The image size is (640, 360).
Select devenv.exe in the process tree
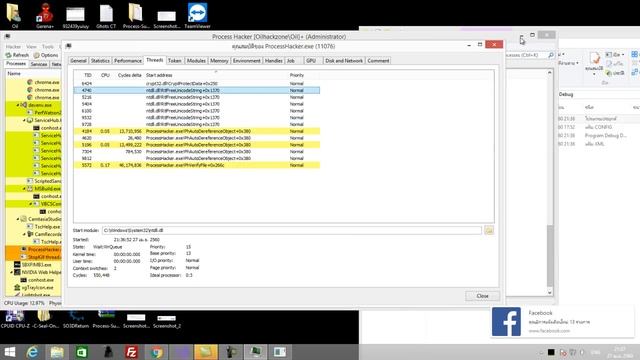click(40, 105)
